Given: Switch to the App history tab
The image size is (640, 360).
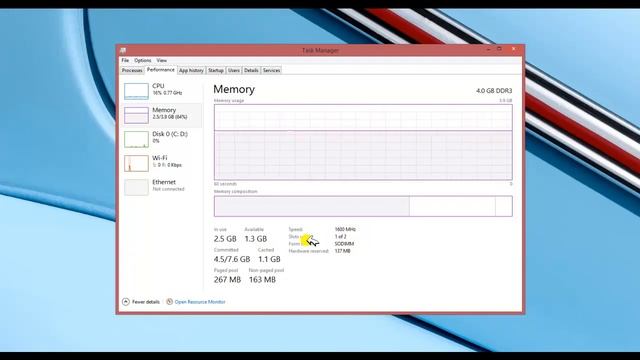Looking at the screenshot, I should [191, 71].
